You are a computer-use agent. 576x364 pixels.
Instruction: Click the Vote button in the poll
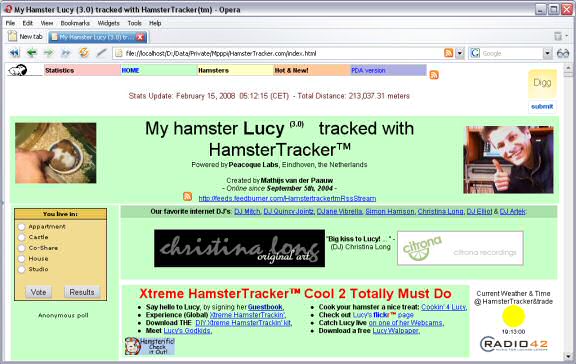click(x=39, y=292)
